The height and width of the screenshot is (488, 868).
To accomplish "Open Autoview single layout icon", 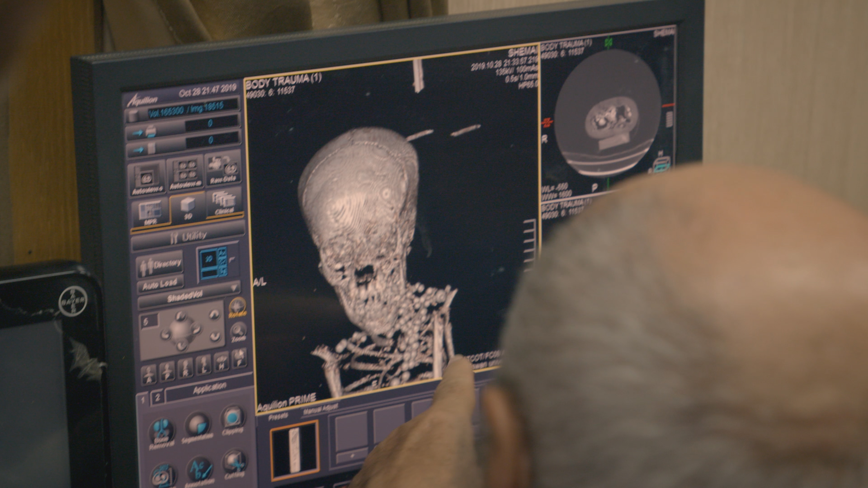I will point(147,178).
